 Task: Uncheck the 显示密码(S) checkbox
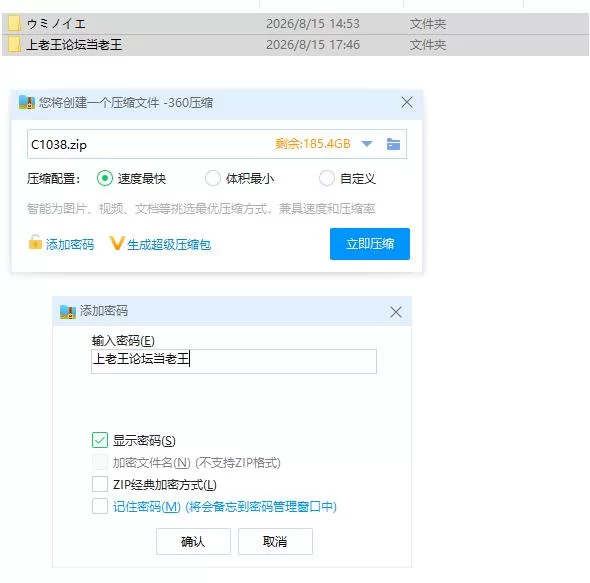tap(100, 440)
